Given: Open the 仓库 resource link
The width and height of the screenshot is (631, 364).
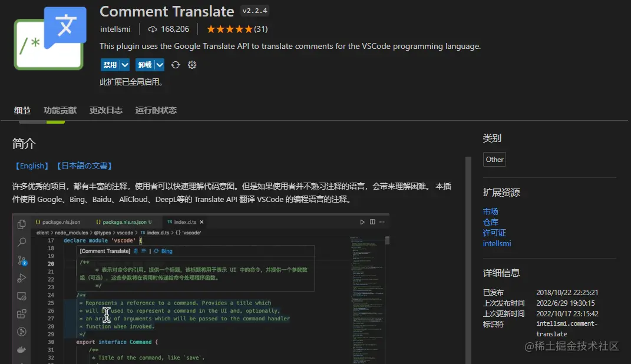Looking at the screenshot, I should tap(491, 222).
